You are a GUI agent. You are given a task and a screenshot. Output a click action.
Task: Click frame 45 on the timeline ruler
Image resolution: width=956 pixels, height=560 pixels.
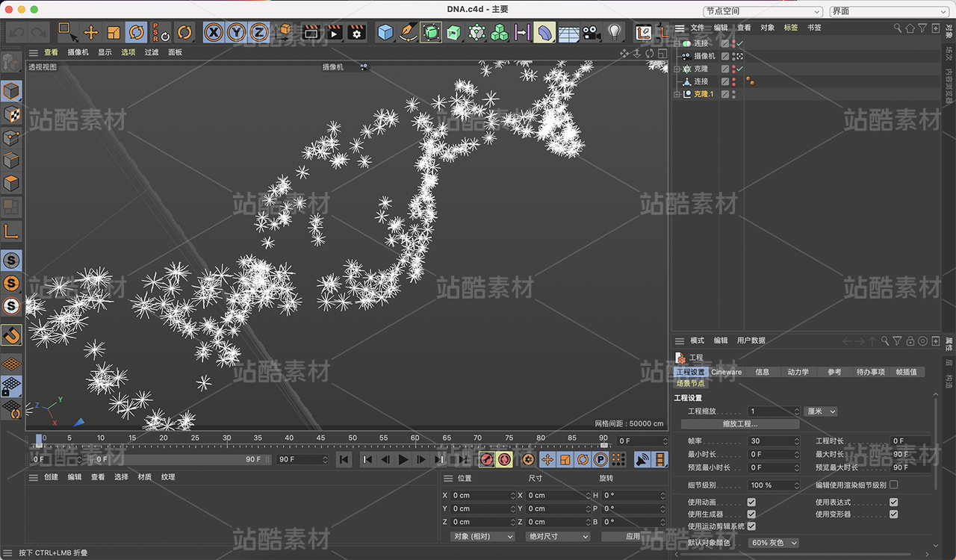320,439
